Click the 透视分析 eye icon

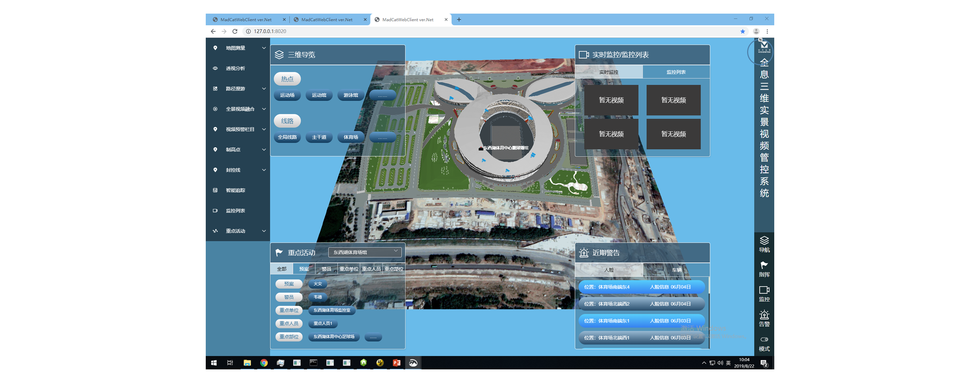(x=215, y=68)
